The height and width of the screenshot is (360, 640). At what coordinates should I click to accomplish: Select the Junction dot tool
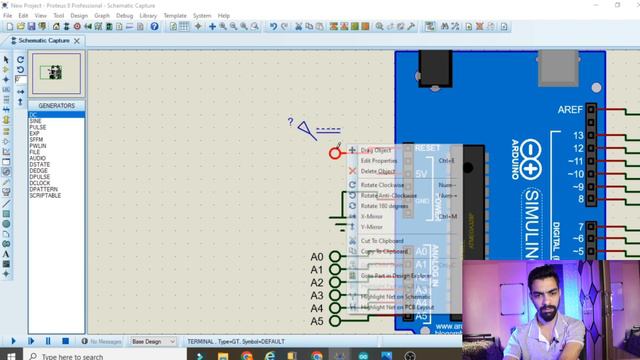6,79
